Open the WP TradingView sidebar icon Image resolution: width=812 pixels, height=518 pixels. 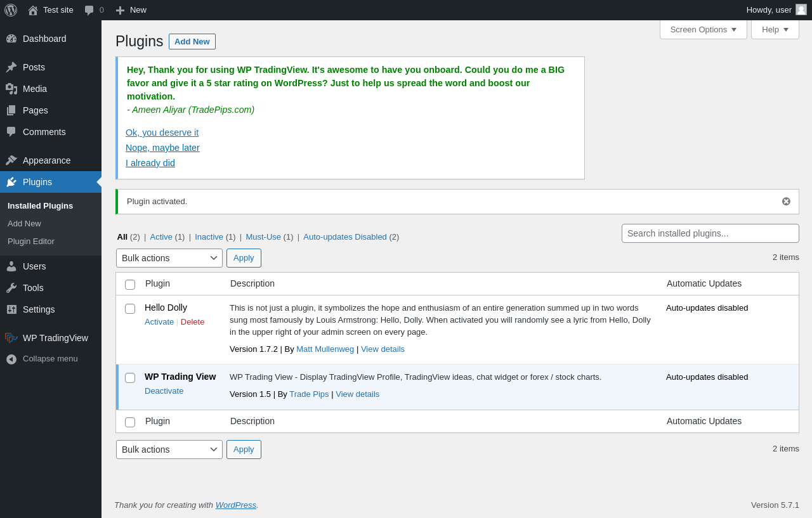(x=11, y=338)
